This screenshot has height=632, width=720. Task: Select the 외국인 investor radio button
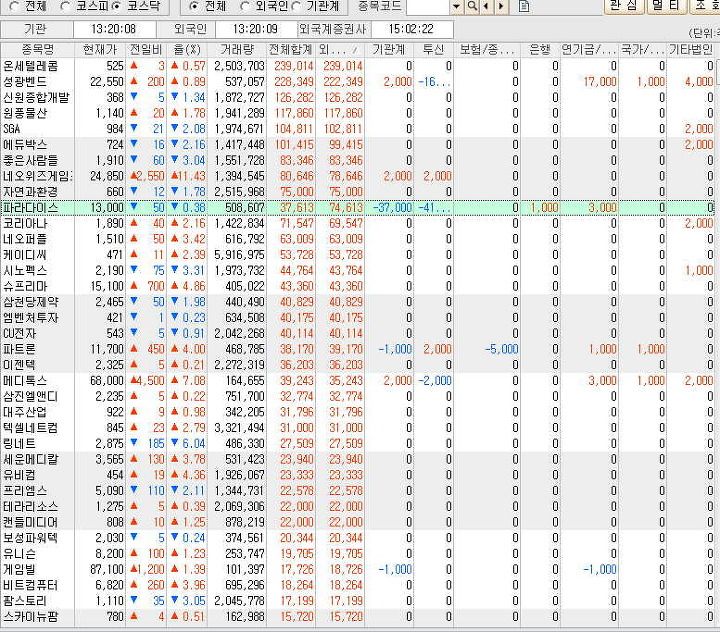click(246, 6)
